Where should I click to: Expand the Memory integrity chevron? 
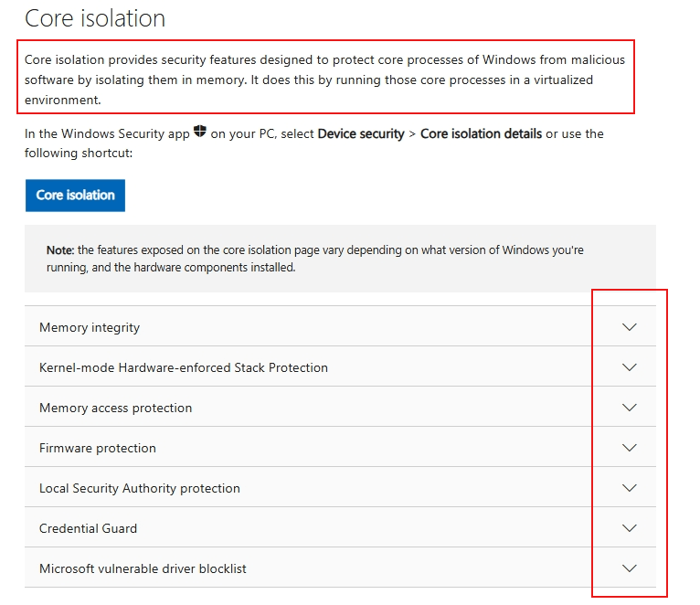tap(629, 327)
